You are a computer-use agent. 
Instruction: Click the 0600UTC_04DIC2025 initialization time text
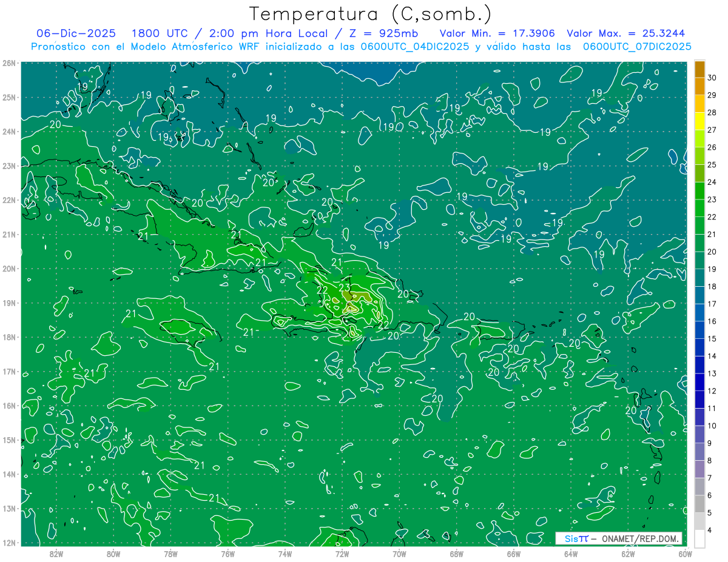414,47
